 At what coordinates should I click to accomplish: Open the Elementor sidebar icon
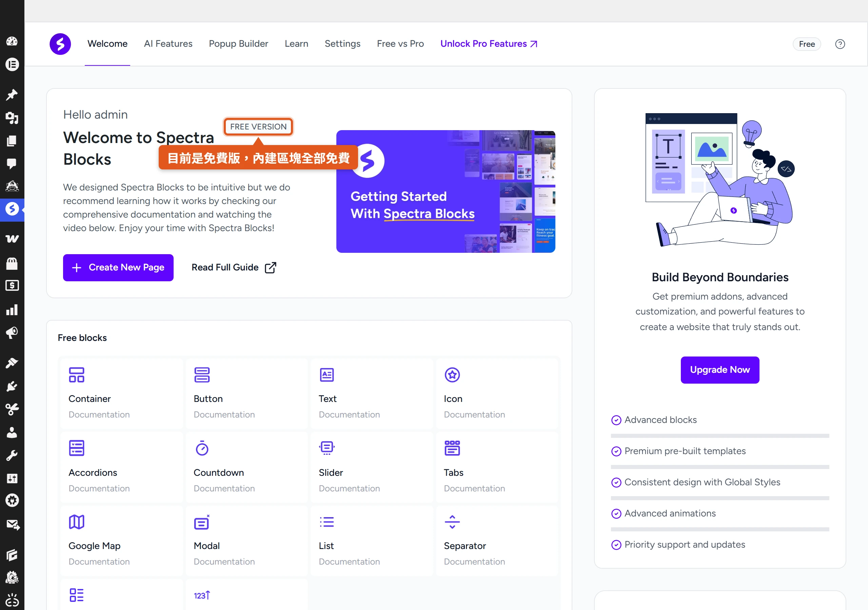[x=12, y=64]
